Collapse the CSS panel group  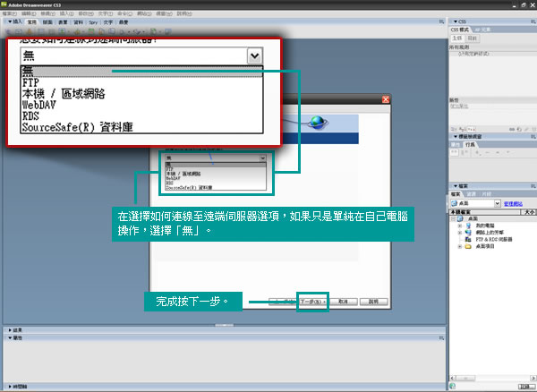(456, 21)
